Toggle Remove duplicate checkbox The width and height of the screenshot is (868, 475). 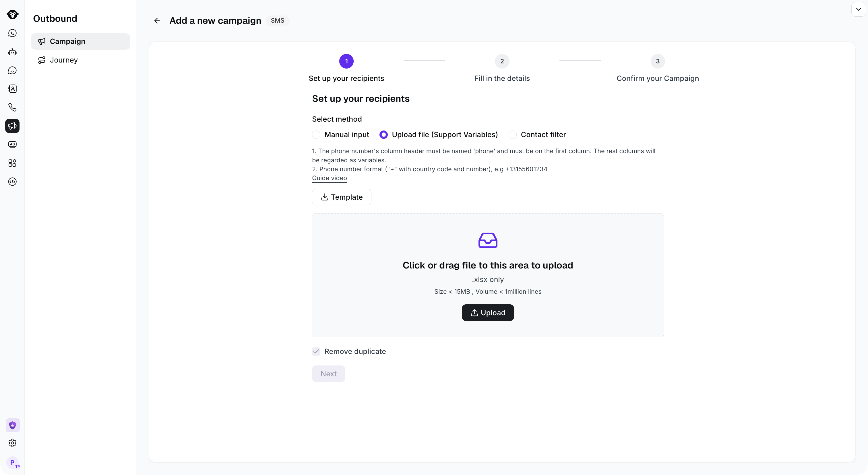(316, 351)
